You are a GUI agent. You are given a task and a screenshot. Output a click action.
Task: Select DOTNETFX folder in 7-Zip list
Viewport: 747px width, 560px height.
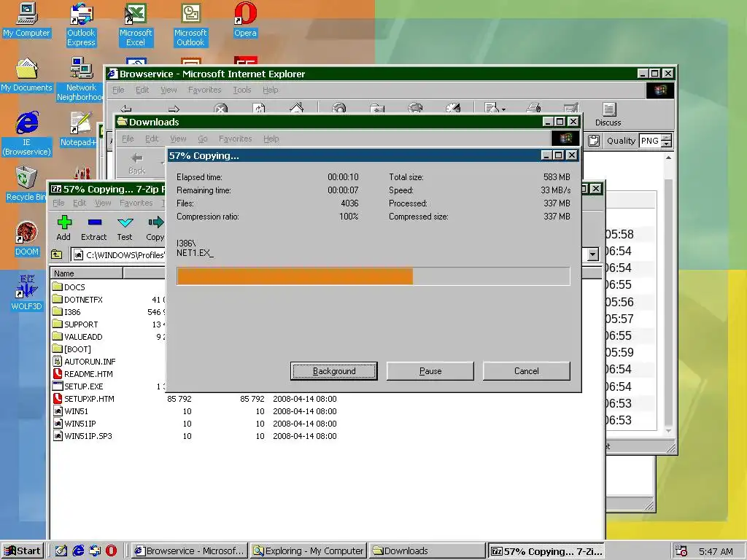point(77,300)
